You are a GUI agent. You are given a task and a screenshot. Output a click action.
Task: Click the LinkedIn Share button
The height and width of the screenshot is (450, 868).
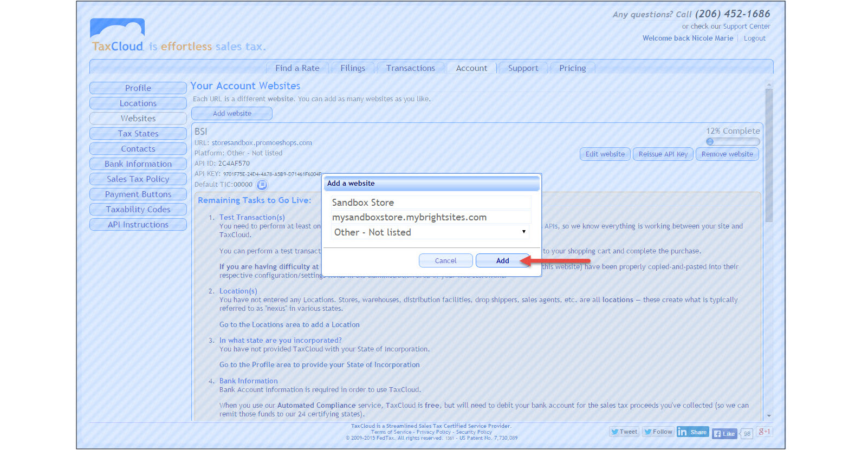692,432
